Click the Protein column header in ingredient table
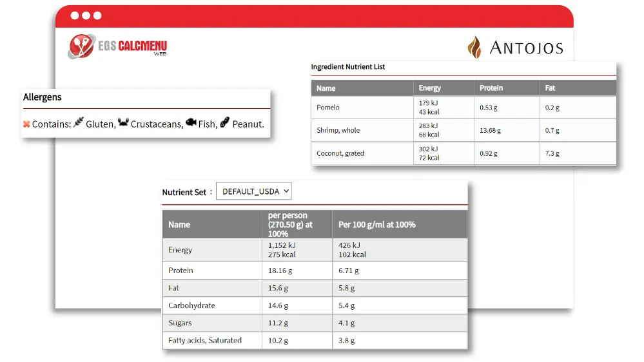 coord(491,88)
